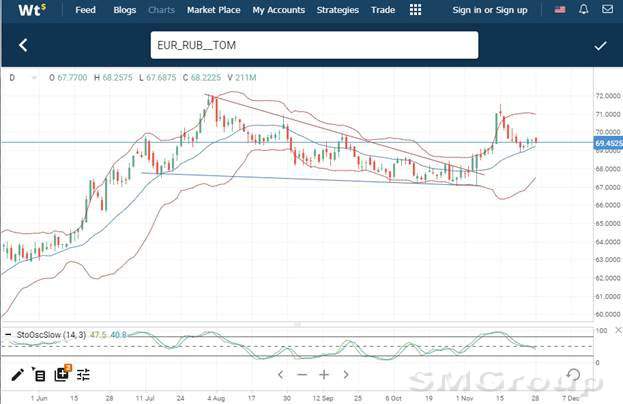Open the Blogs menu item
This screenshot has width=623, height=404.
tap(125, 10)
